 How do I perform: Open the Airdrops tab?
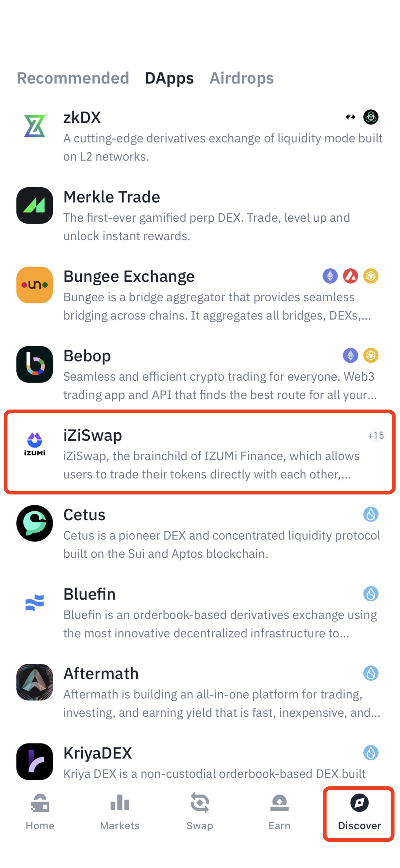click(x=241, y=78)
